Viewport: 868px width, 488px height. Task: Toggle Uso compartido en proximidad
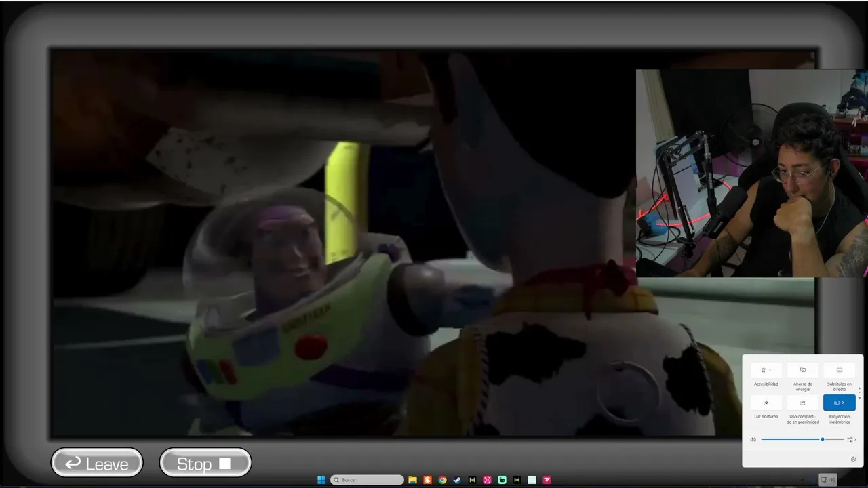[x=803, y=403]
